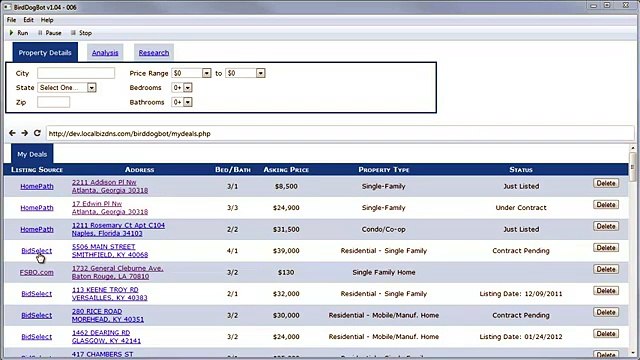640x360 pixels.
Task: Open address 2211 Addison Pl Nw
Action: [110, 186]
